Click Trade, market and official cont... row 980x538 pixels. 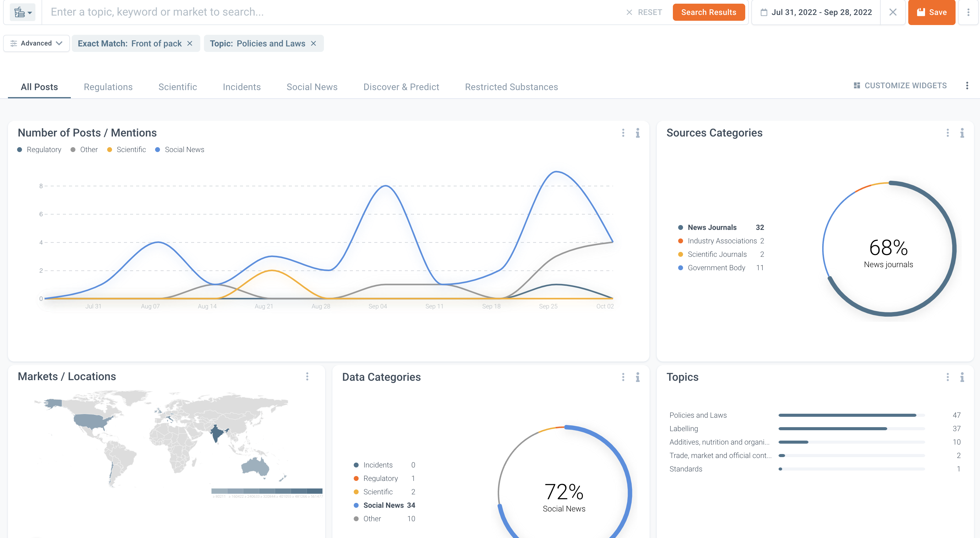815,456
